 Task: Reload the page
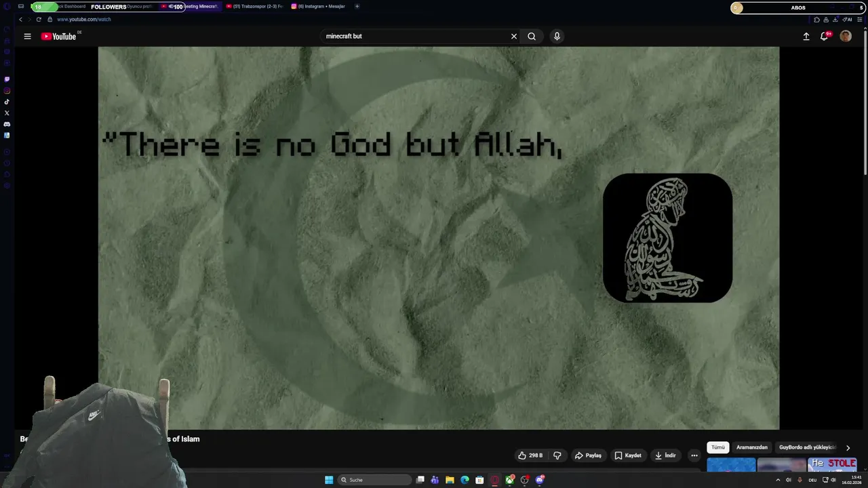39,20
